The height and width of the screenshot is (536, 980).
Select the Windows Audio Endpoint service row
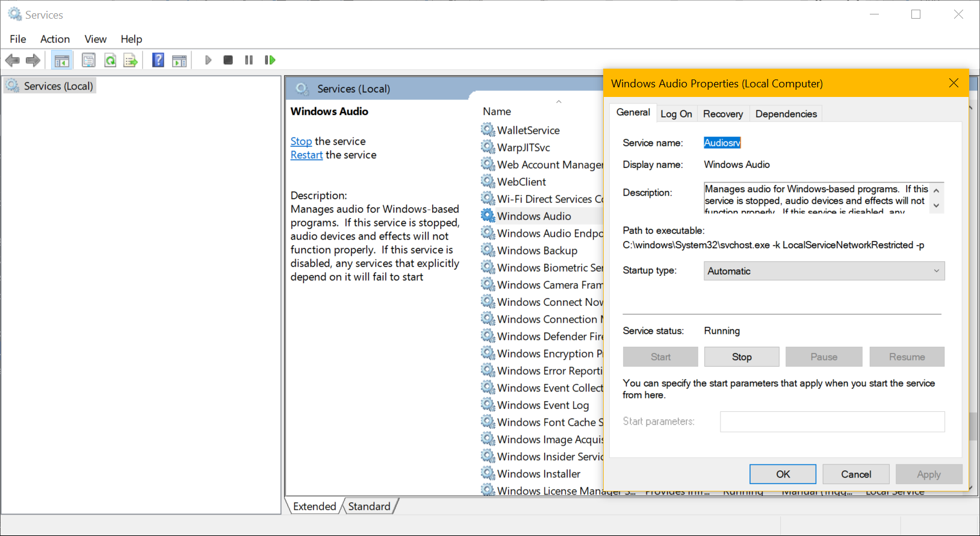[542, 233]
